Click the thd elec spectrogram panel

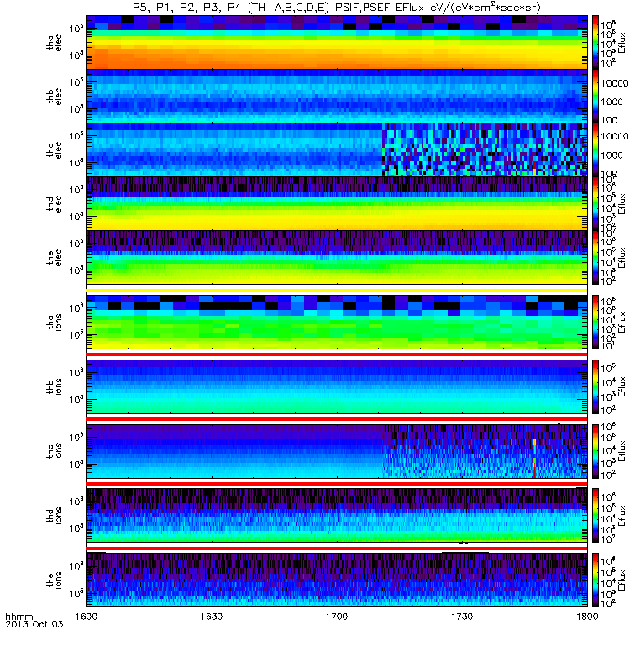(x=337, y=203)
